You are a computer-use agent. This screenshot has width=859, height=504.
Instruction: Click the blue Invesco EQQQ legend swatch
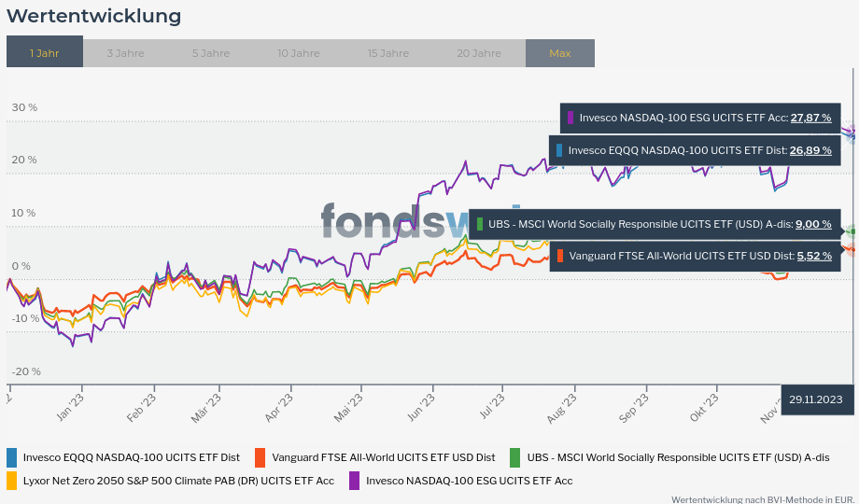tap(12, 457)
